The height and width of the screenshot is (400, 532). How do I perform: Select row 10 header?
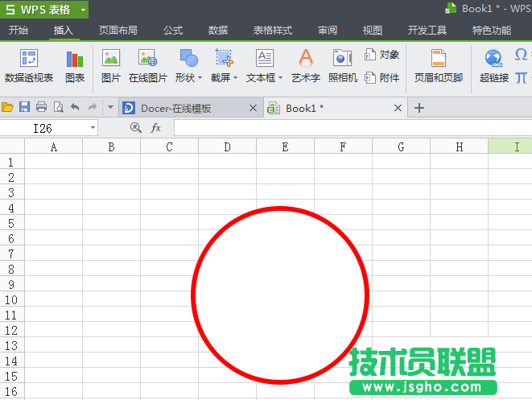[x=12, y=299]
